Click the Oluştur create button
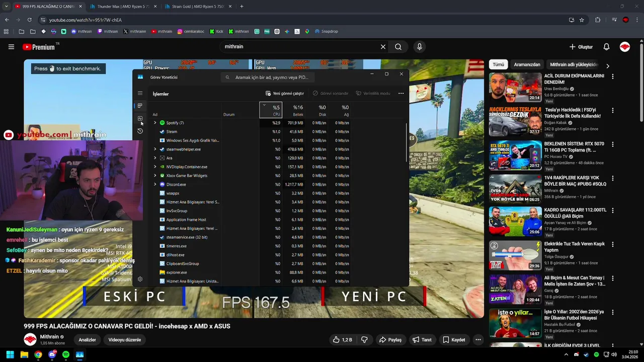This screenshot has width=644, height=362. [581, 47]
